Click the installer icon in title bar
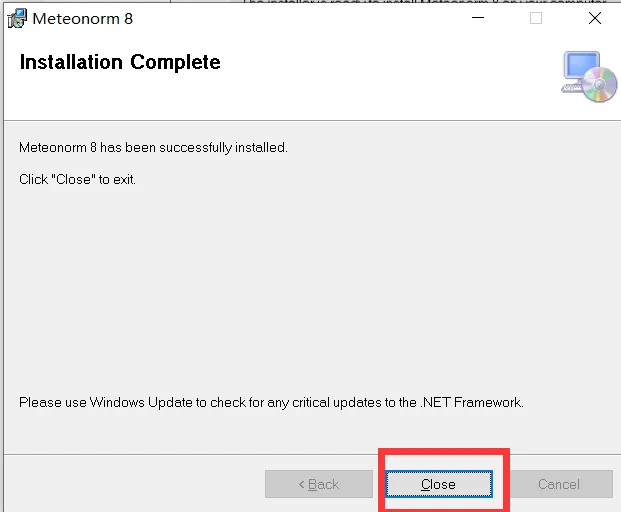 coord(17,18)
